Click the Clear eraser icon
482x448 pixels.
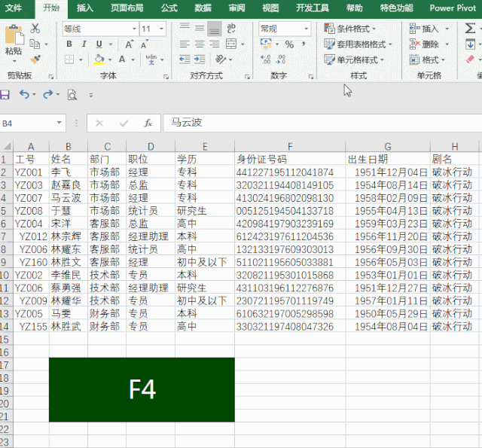470,59
